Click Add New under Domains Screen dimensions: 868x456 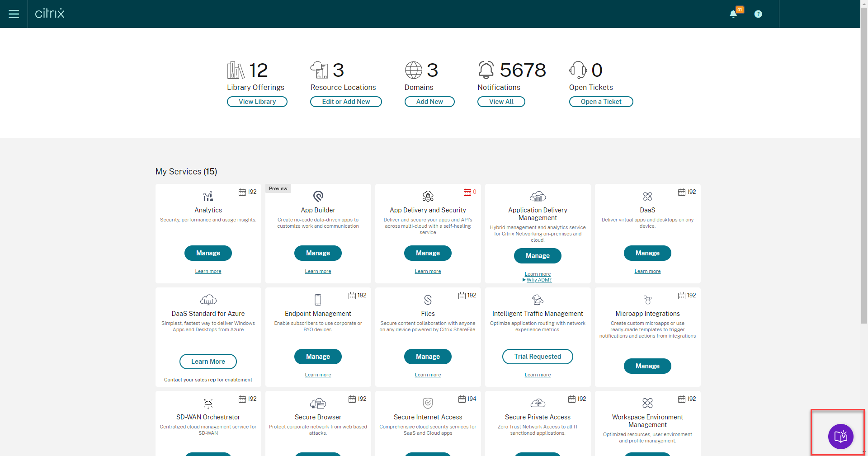click(x=429, y=102)
